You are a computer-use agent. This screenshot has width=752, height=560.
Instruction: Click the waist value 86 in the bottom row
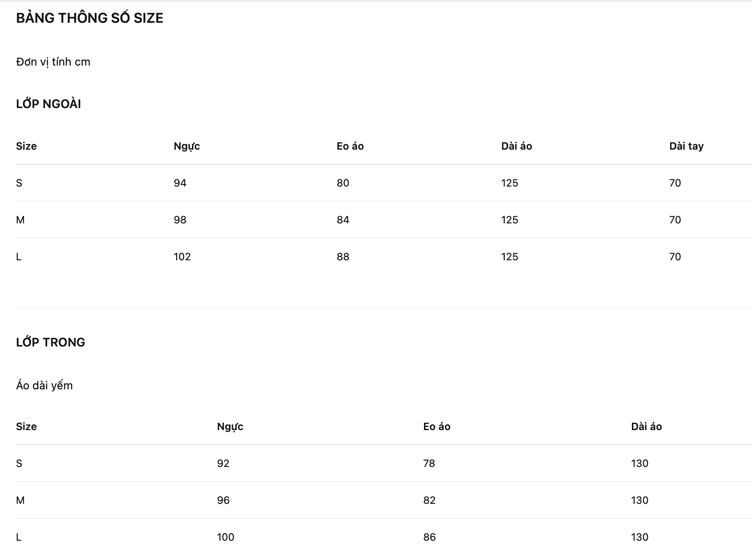429,537
